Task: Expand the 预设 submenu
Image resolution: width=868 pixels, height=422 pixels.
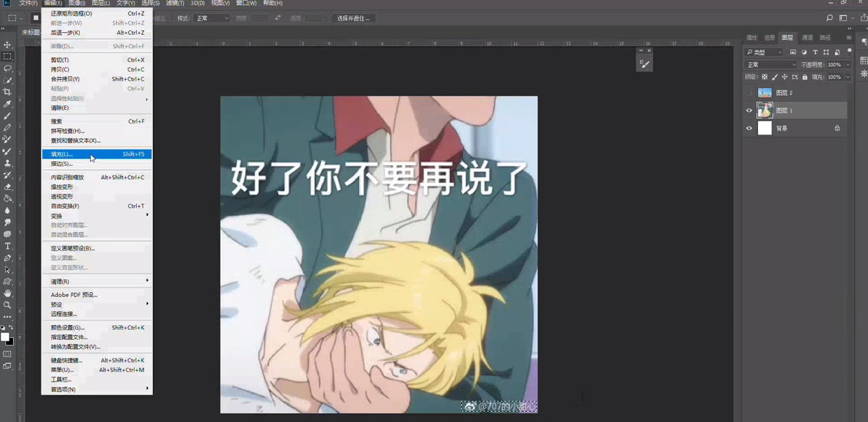Action: (97, 305)
